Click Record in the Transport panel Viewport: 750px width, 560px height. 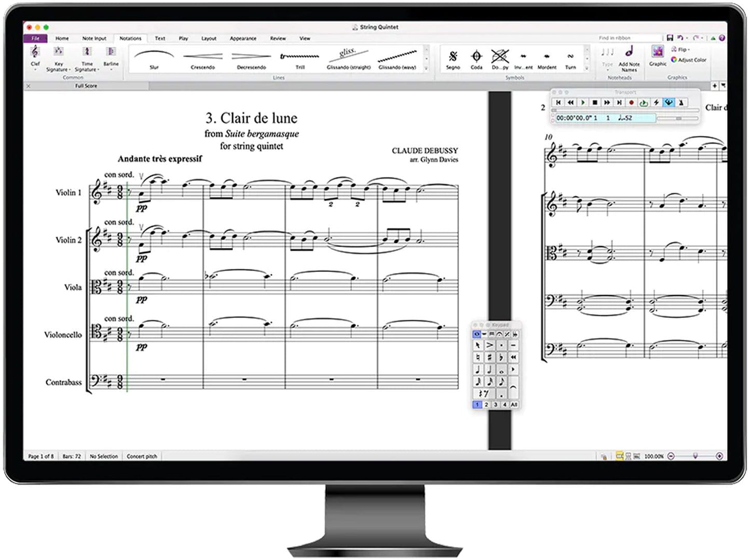point(632,103)
